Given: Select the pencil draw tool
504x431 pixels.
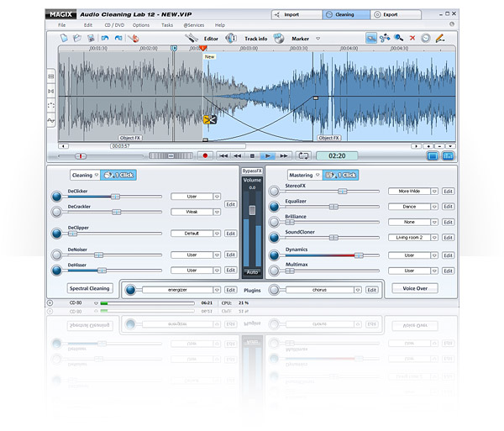Looking at the screenshot, I should pos(440,39).
